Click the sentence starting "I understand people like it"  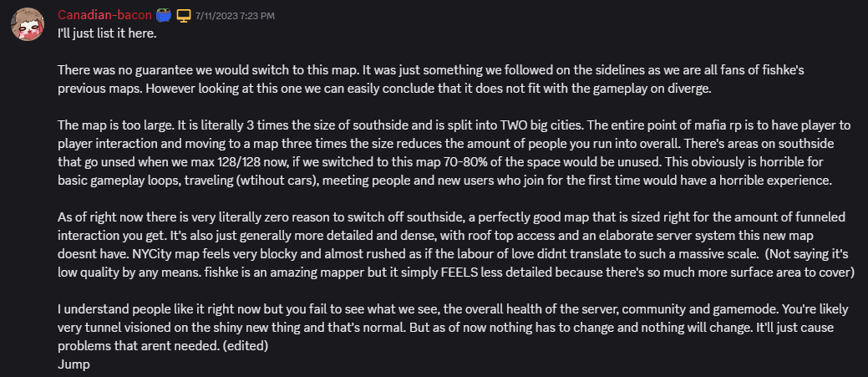(x=251, y=310)
